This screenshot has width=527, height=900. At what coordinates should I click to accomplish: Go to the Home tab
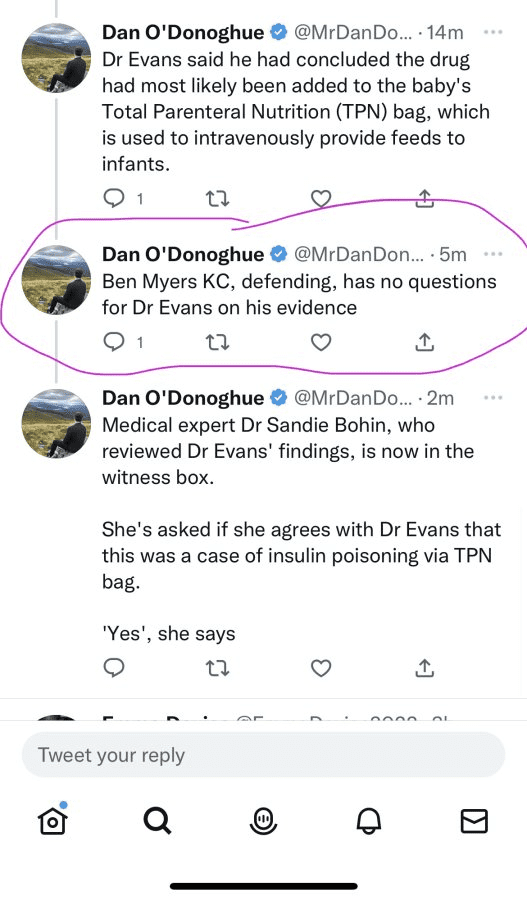click(x=53, y=820)
